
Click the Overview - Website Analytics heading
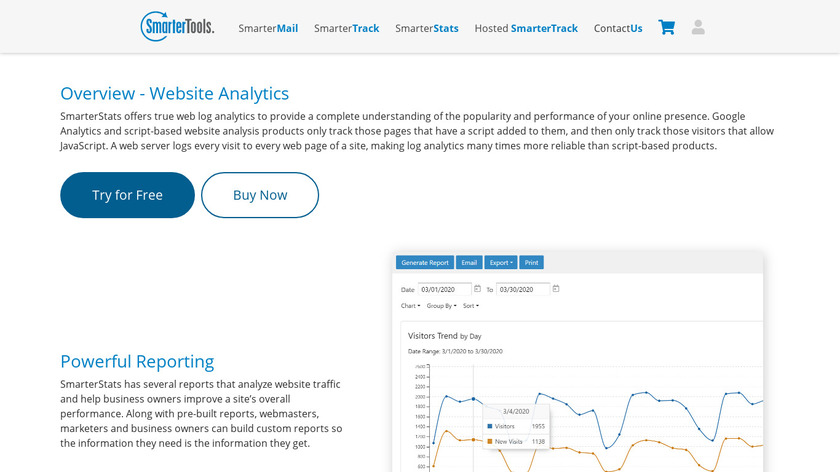(x=175, y=93)
